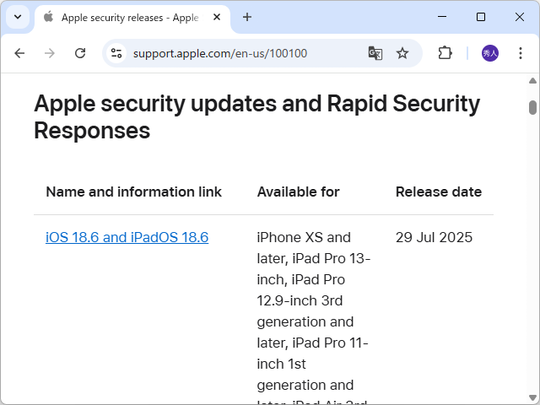The width and height of the screenshot is (540, 405).
Task: Open the Extensions puzzle icon
Action: (x=445, y=53)
